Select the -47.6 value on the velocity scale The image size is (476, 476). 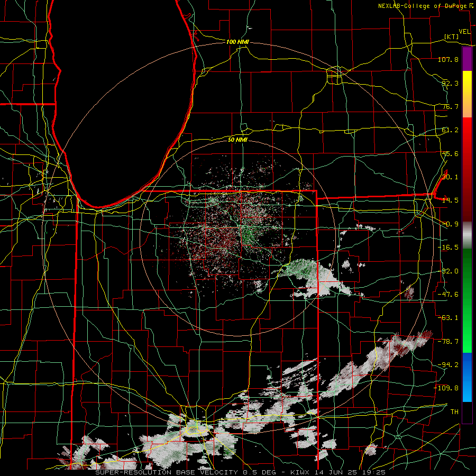pyautogui.click(x=448, y=295)
